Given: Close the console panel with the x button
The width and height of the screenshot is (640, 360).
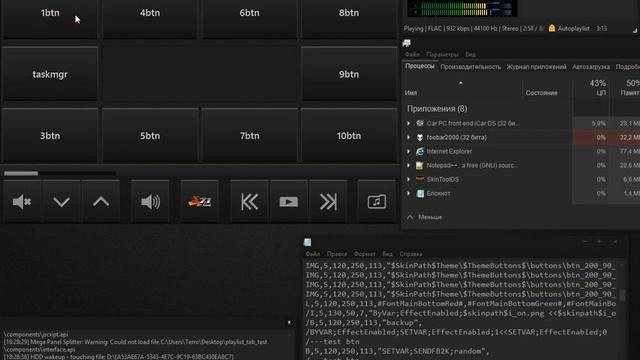Looking at the screenshot, I should coord(289,322).
